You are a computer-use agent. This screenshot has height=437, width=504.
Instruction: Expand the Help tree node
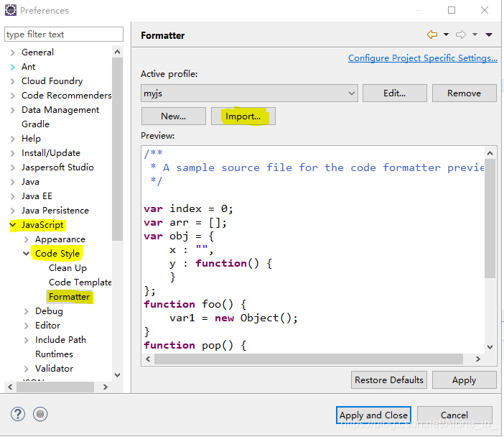tap(12, 139)
